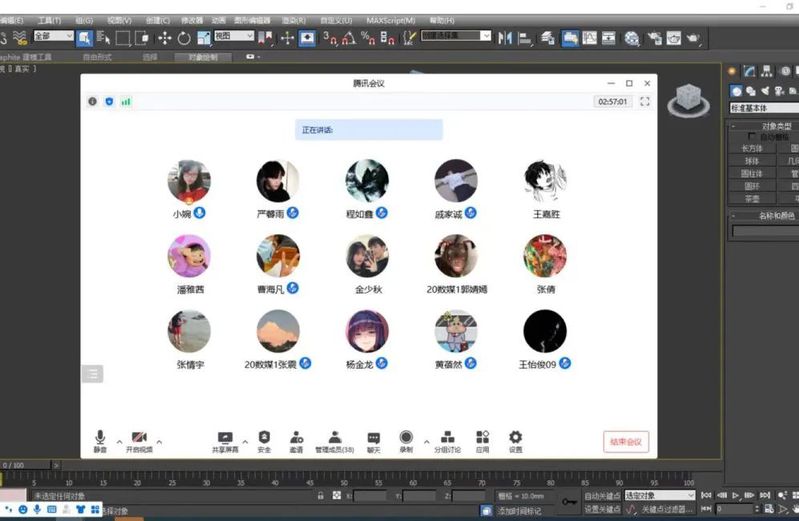Open the 共享屏幕 screen share icon

(224, 438)
